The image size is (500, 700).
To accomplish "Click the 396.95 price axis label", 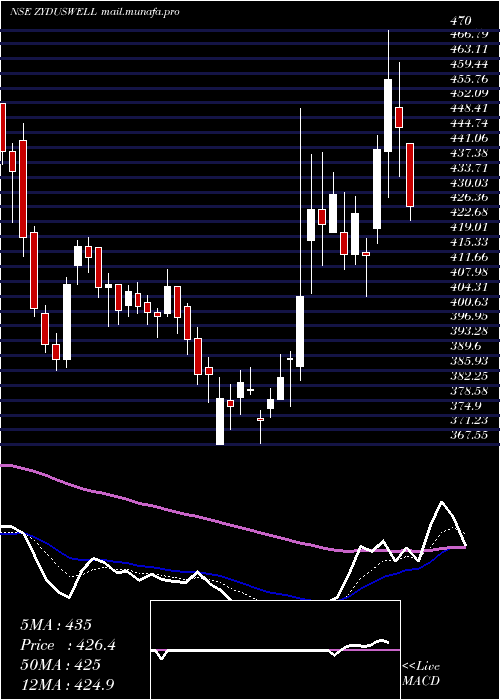I will tap(469, 316).
